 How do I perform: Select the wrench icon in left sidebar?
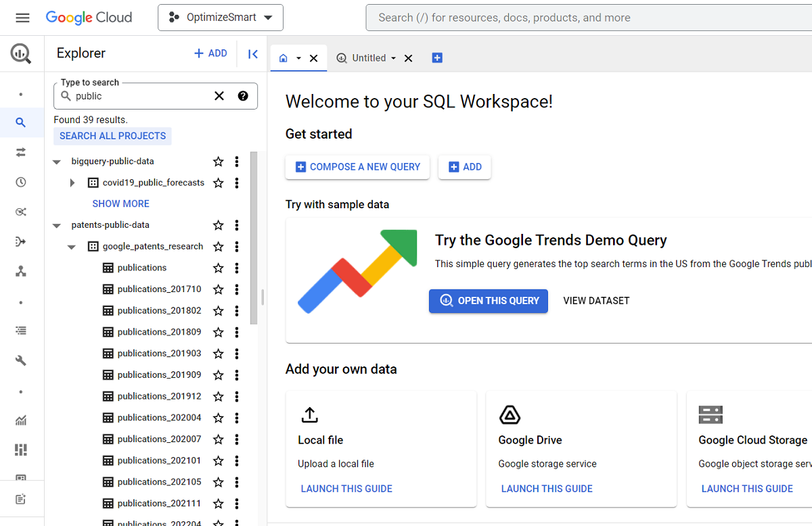(21, 360)
